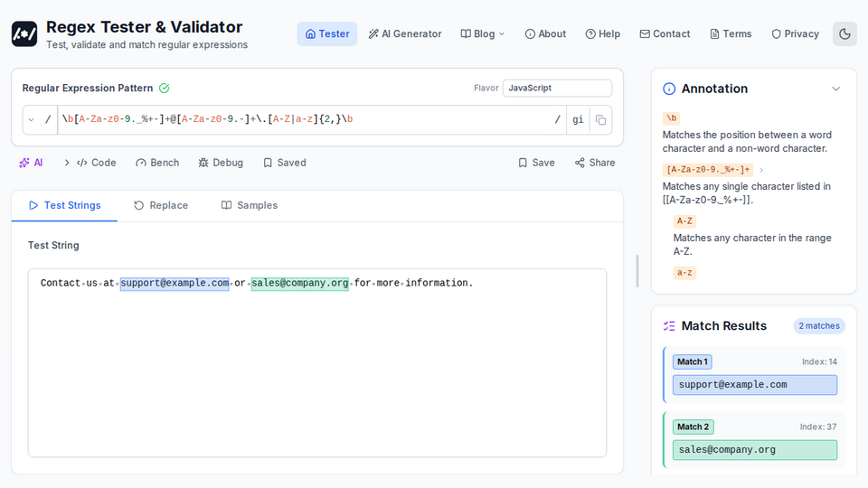Expand the Code generation option
Viewport: 868px width, 488px height.
tap(90, 163)
